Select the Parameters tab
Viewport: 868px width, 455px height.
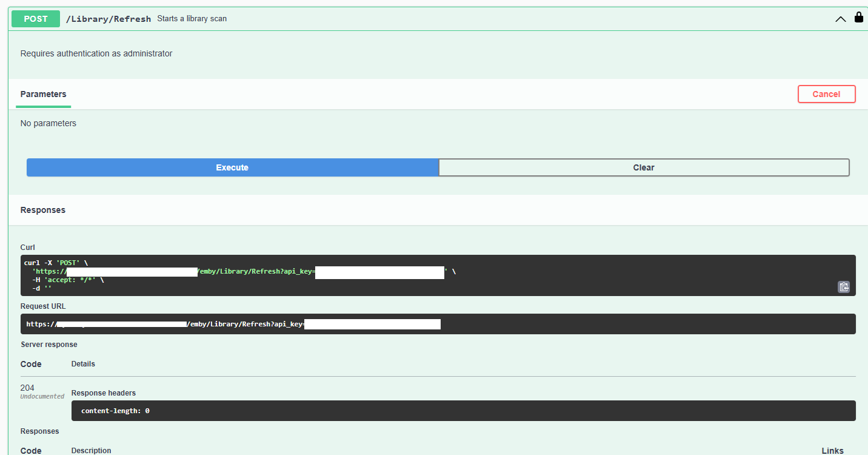point(43,94)
